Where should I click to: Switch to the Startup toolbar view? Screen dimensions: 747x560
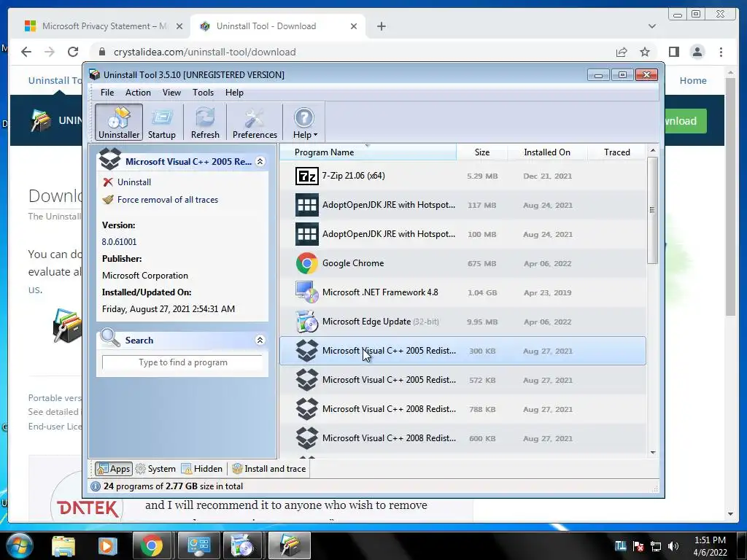[x=161, y=122]
